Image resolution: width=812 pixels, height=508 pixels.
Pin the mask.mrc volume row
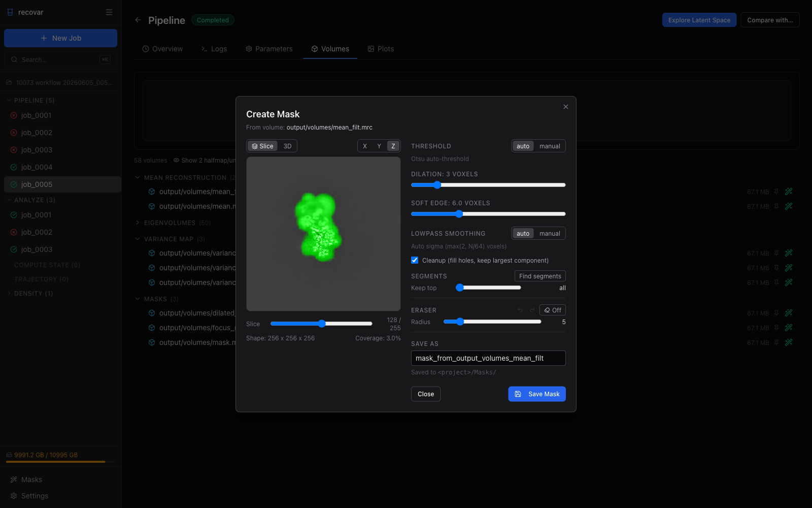[x=776, y=342]
